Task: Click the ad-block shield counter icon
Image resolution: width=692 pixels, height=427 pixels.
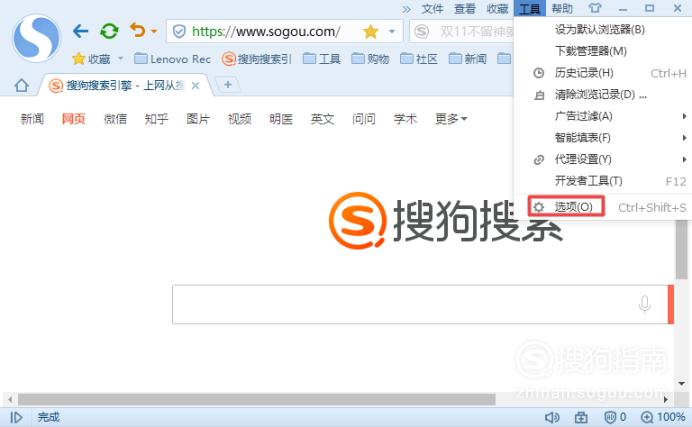Action: (615, 417)
